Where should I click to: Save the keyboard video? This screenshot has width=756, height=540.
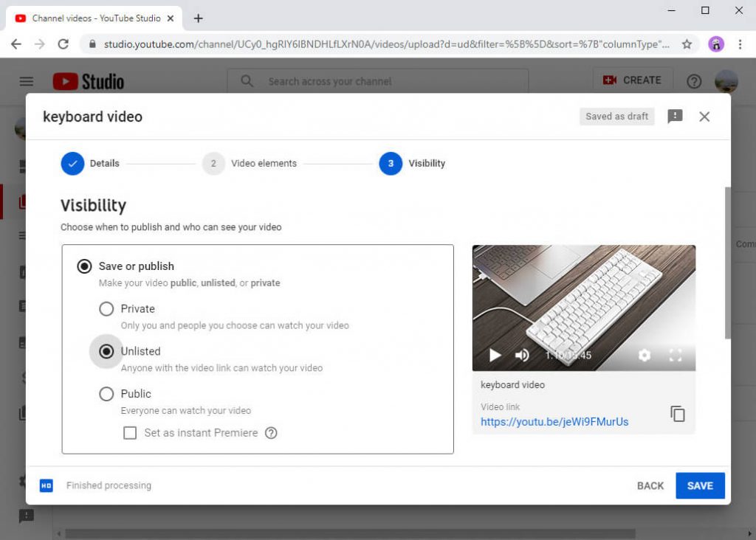click(x=699, y=485)
